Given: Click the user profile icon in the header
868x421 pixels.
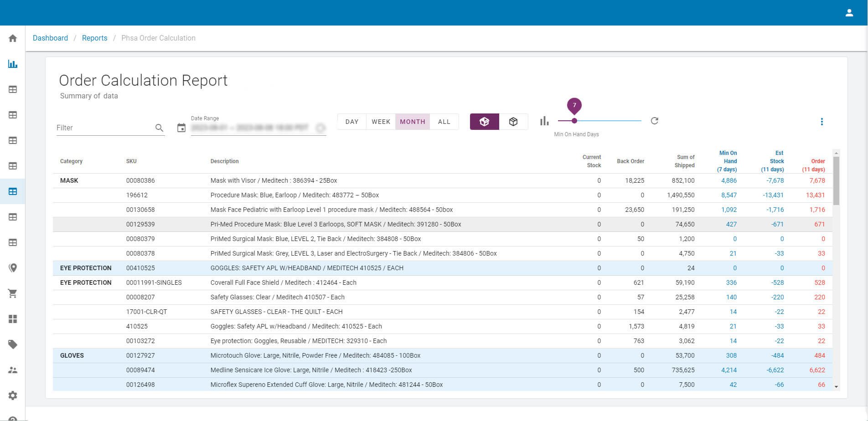Looking at the screenshot, I should [849, 12].
